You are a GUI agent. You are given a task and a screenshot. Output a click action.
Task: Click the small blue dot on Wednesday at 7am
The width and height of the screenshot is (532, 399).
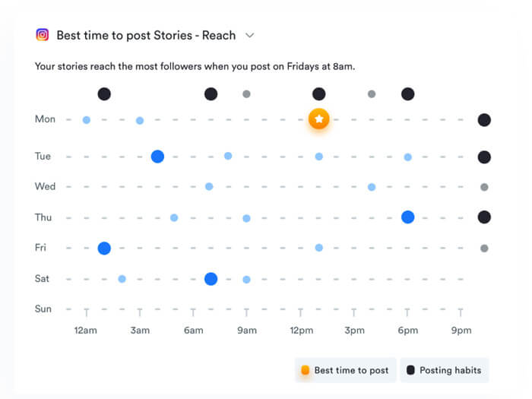209,187
